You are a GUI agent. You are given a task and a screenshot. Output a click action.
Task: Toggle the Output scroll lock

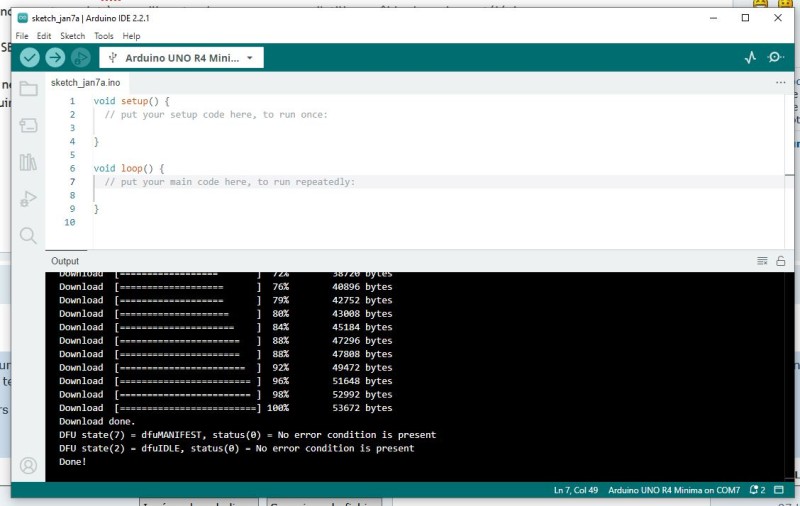tap(781, 261)
